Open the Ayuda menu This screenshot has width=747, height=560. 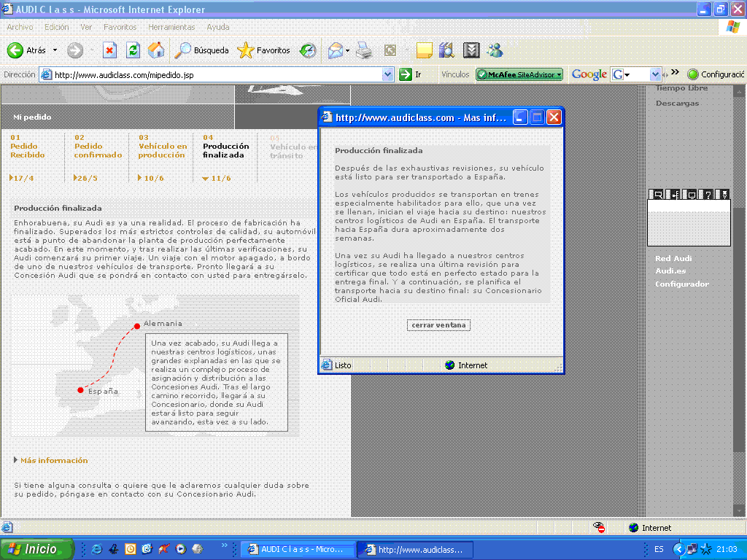tap(218, 27)
